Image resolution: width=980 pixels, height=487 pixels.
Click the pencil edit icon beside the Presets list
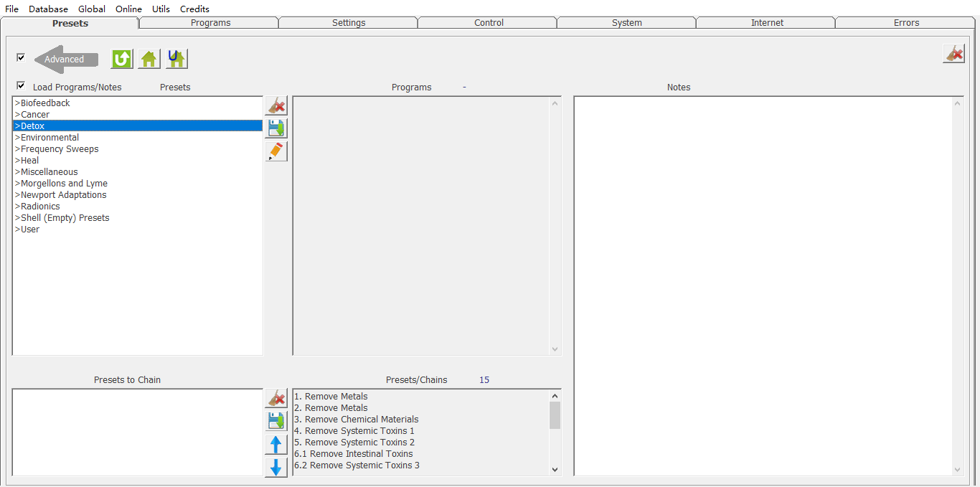276,151
